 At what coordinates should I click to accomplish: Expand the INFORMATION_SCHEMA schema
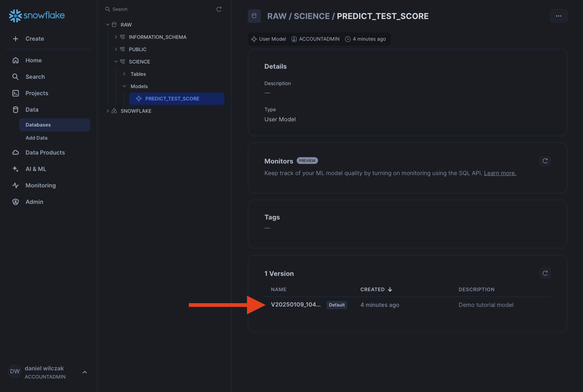[x=116, y=37]
